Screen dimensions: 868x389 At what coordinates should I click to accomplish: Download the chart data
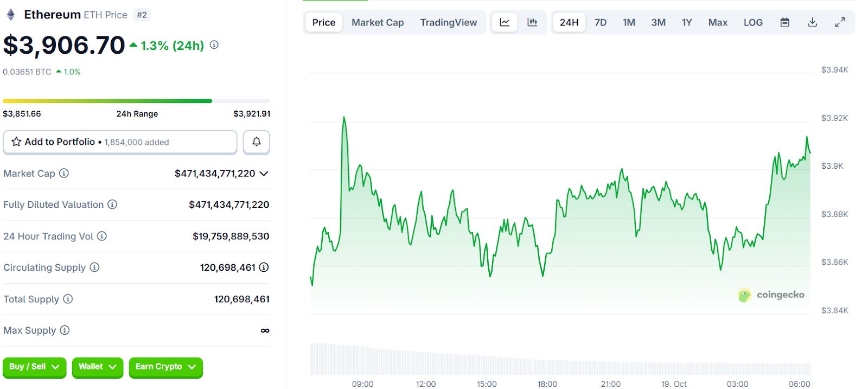[x=812, y=22]
